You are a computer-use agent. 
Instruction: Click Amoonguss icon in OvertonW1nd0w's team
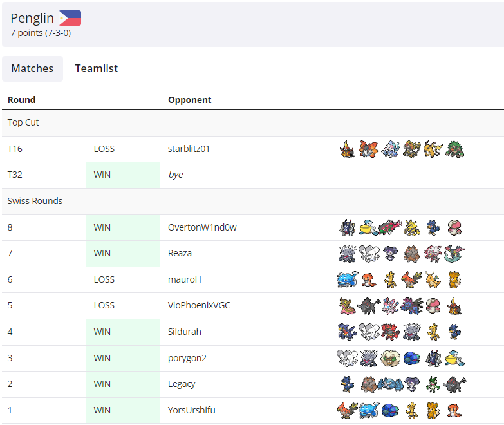[454, 227]
